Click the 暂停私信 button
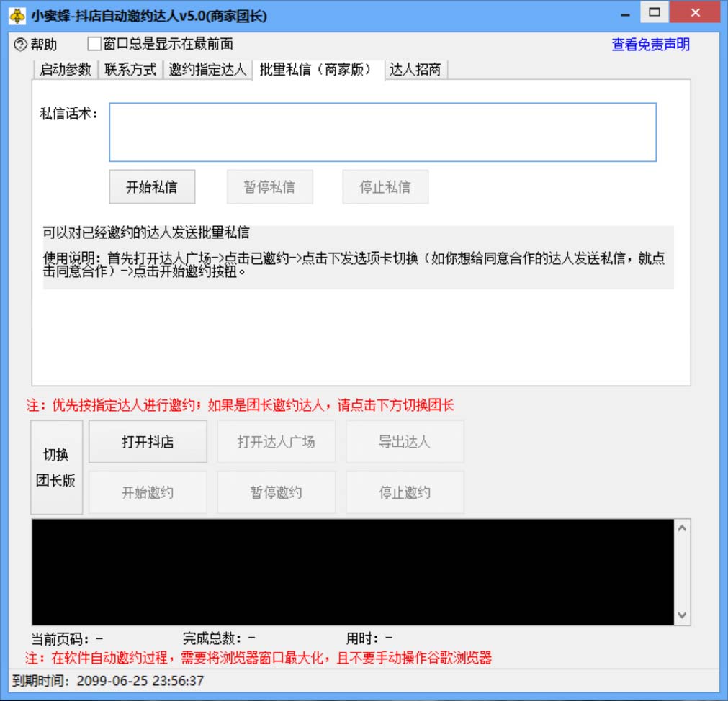Screen dimensions: 728x701 click(269, 186)
